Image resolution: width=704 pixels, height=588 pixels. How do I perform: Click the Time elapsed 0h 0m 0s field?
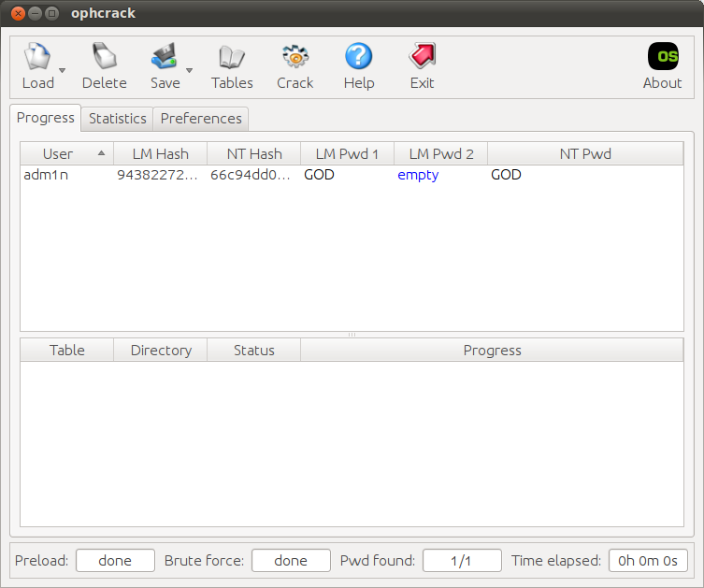click(648, 561)
